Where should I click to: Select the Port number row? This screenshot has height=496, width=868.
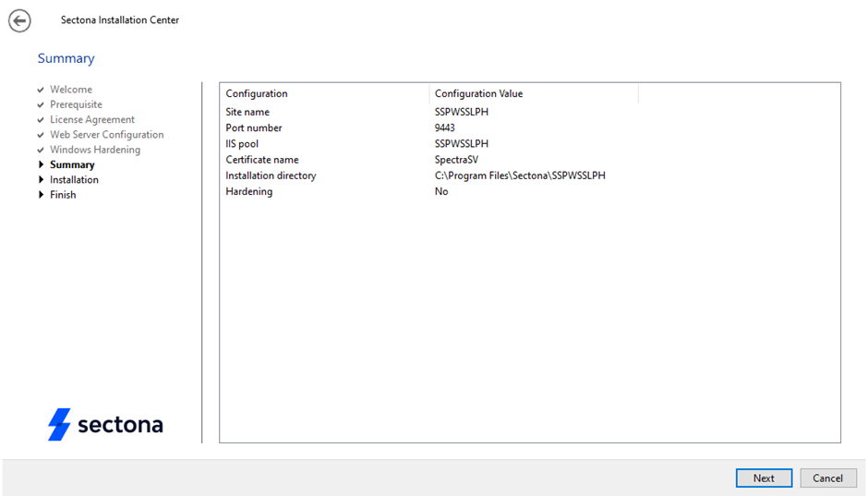tap(254, 128)
